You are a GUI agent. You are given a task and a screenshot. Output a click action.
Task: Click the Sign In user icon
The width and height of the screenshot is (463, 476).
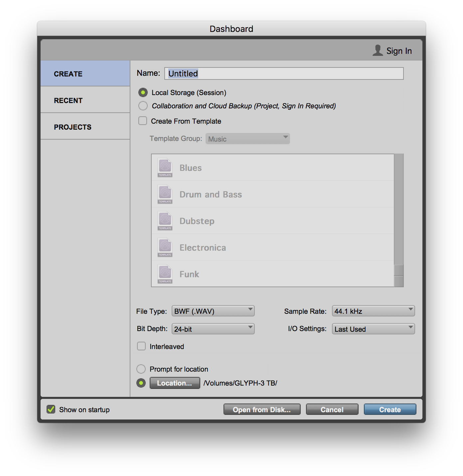click(378, 50)
